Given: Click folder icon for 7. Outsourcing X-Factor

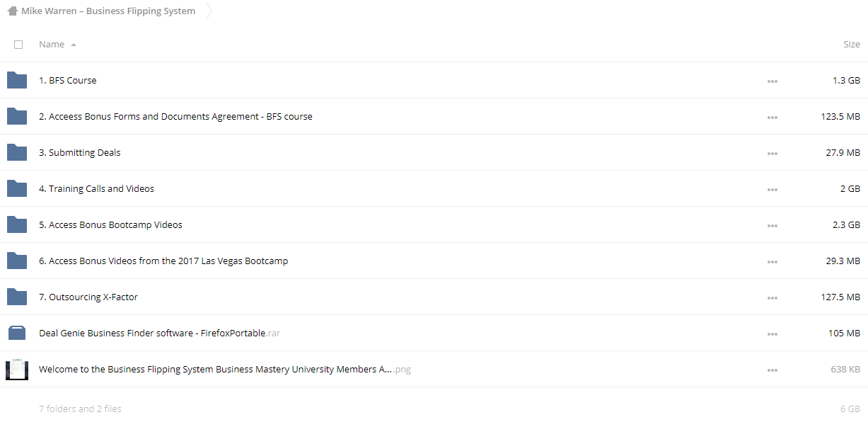Looking at the screenshot, I should tap(17, 297).
